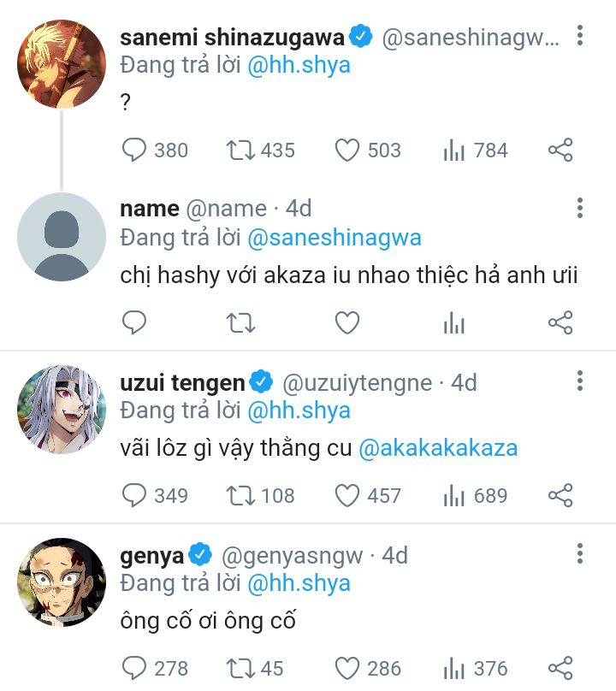
Task: Like uzui tengen's tweet
Action: coord(346,496)
